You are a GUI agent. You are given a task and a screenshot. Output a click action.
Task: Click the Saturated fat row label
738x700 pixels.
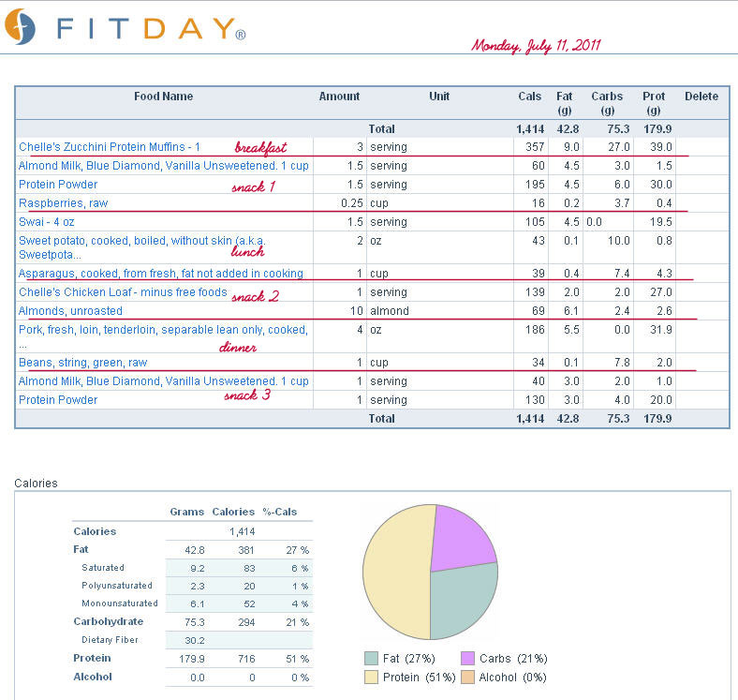coord(103,568)
